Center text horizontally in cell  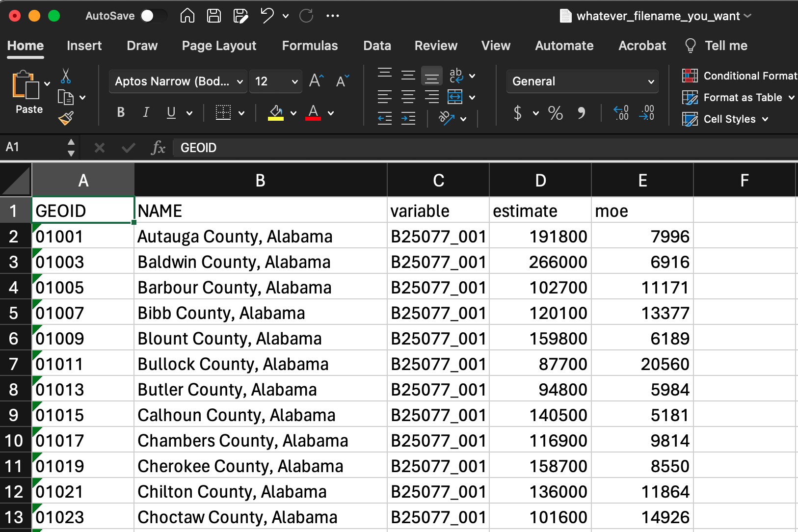408,97
